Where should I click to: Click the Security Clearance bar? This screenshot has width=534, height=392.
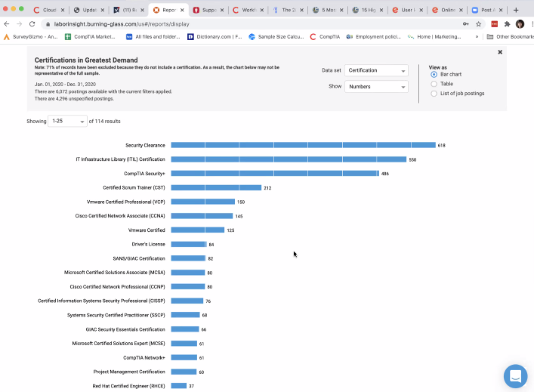[303, 145]
